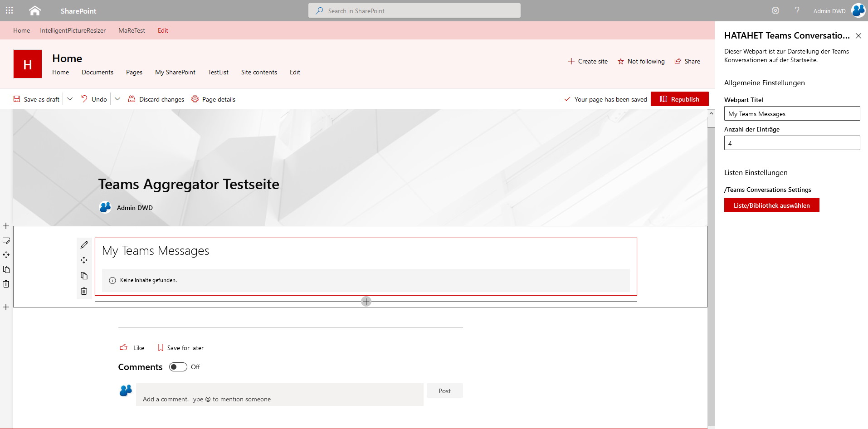The image size is (868, 429).
Task: Click the Anzahl der Einträge input field
Action: (x=792, y=143)
